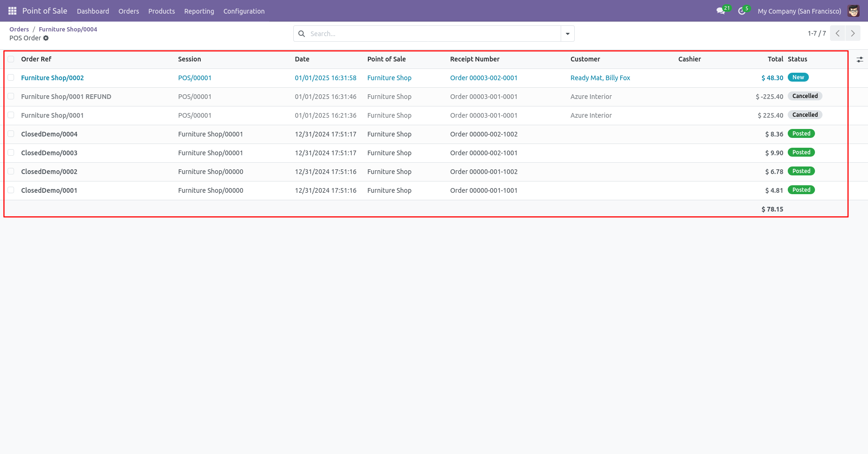Open the conversations chat icon with badge 21

(721, 11)
